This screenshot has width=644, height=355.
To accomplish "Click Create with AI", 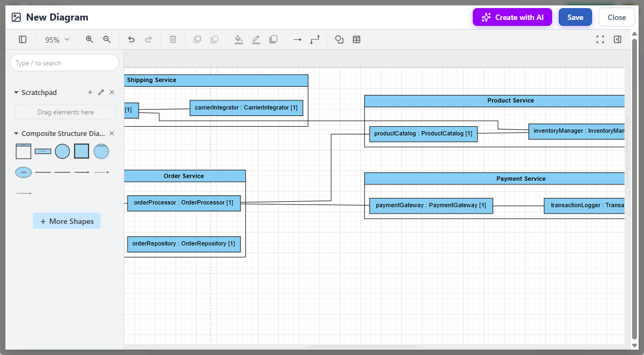I will pos(512,17).
